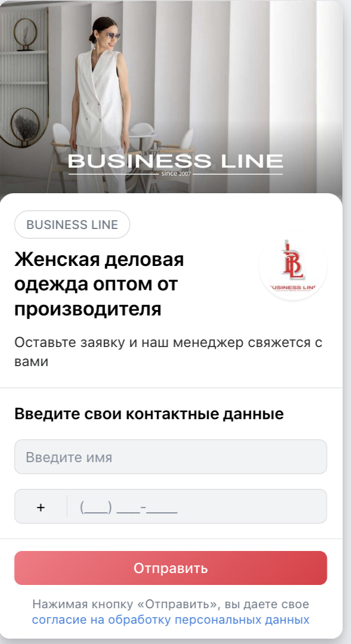Click the round red BL logo avatar

(293, 265)
